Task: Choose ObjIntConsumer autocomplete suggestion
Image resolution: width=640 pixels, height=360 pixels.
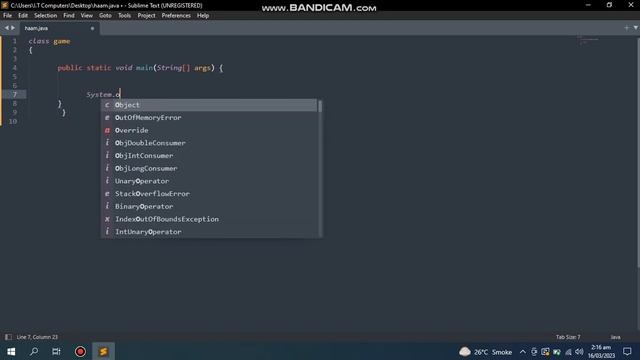Action: 209,156
